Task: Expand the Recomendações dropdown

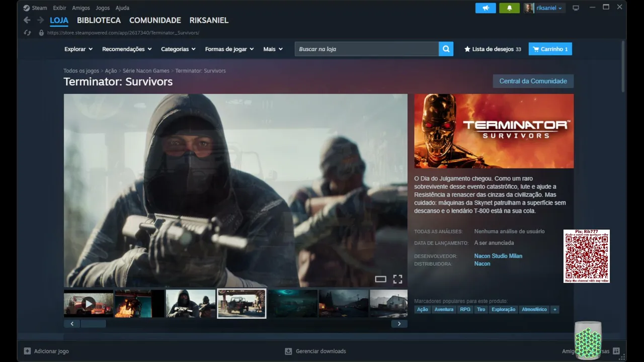Action: (x=127, y=49)
